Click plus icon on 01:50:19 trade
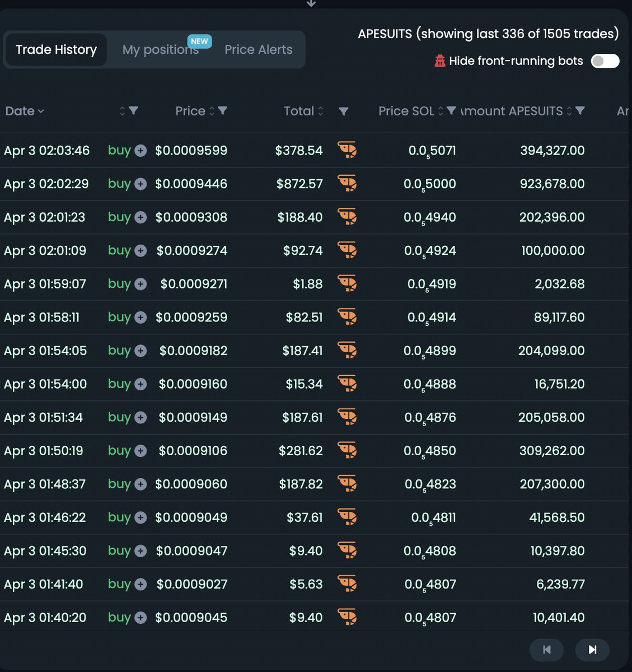Viewport: 632px width, 672px height. (141, 451)
